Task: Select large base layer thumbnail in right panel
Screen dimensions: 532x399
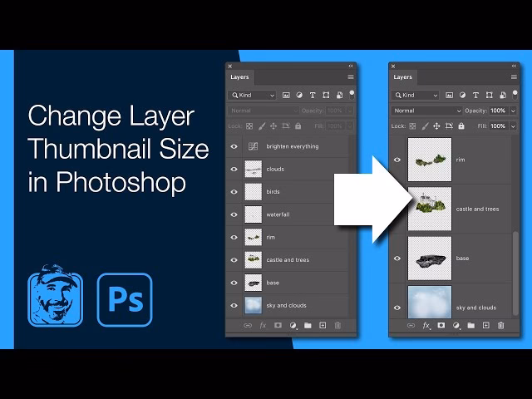Action: tap(430, 259)
